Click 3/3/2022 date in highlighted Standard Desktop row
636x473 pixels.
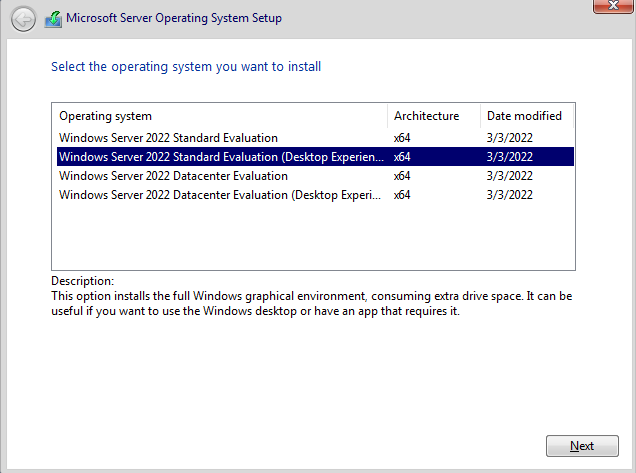click(509, 157)
